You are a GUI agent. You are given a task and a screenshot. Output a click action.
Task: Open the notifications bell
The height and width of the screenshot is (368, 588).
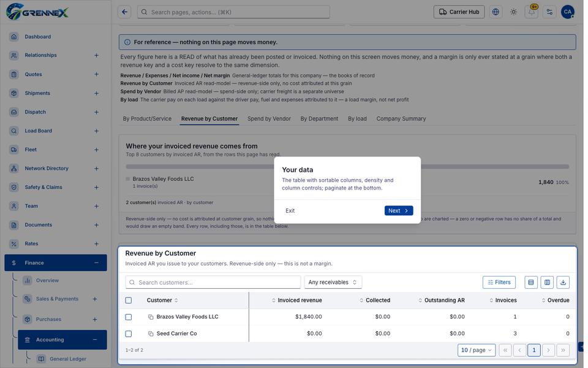532,12
